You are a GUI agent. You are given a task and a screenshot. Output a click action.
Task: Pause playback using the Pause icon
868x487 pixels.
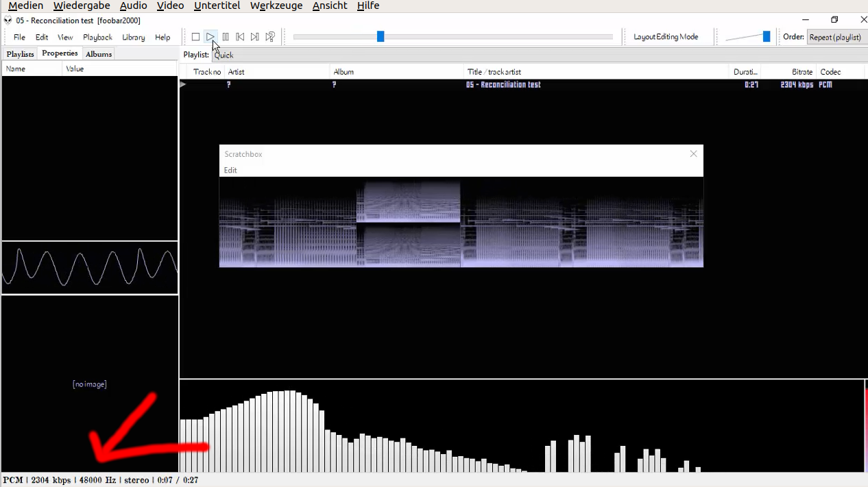pyautogui.click(x=226, y=37)
